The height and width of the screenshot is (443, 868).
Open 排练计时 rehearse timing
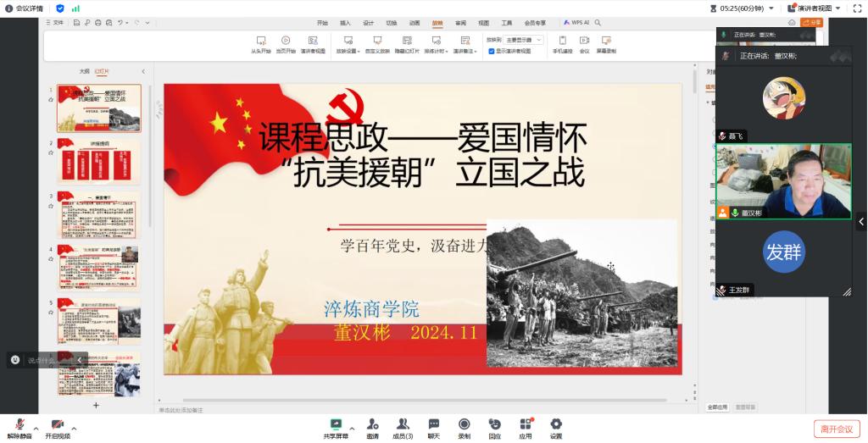click(437, 44)
